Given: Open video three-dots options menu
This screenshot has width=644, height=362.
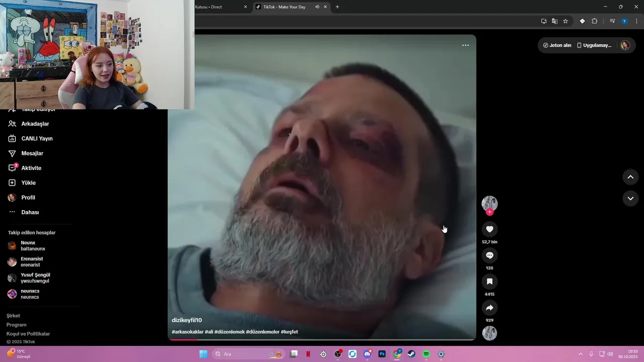Looking at the screenshot, I should pyautogui.click(x=465, y=45).
